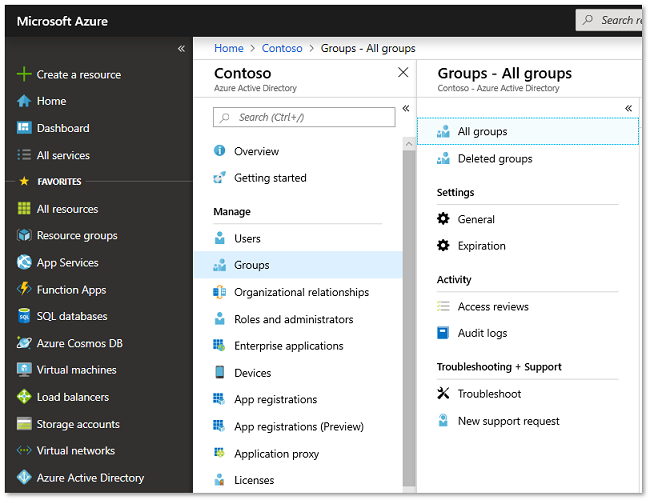This screenshot has width=650, height=504.
Task: Open Expiration settings
Action: (x=481, y=246)
